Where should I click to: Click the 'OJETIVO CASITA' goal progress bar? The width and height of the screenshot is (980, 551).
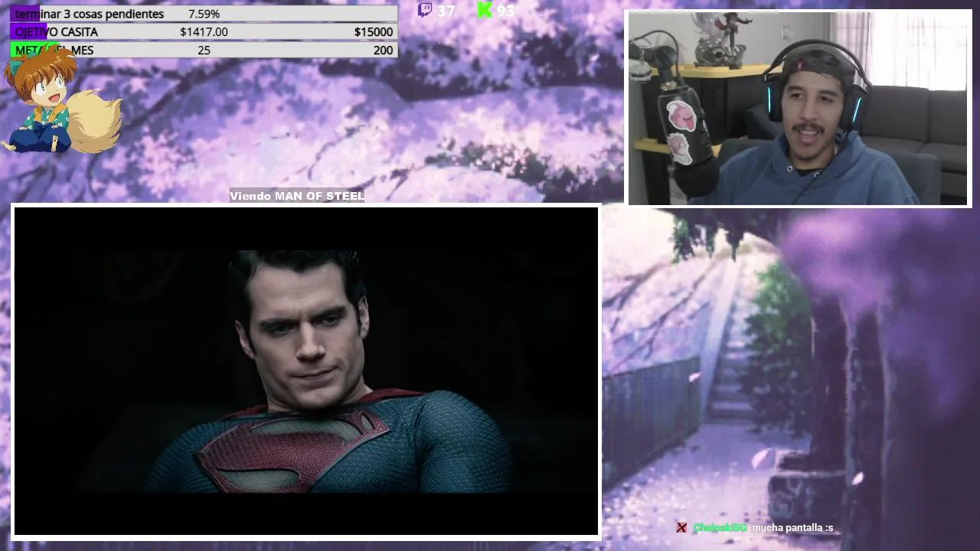coord(204,31)
